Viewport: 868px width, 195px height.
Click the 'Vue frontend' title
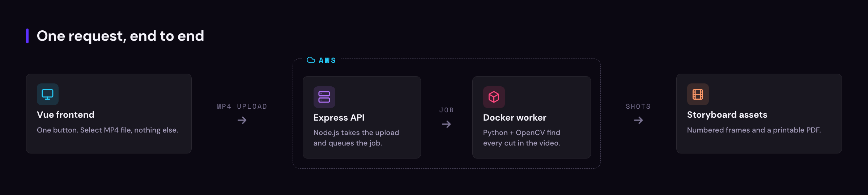pyautogui.click(x=65, y=115)
